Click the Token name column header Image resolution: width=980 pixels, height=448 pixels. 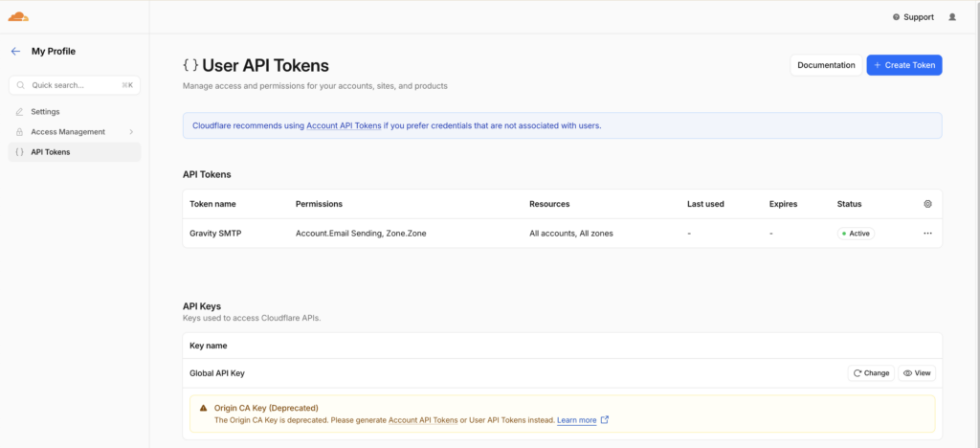(212, 204)
